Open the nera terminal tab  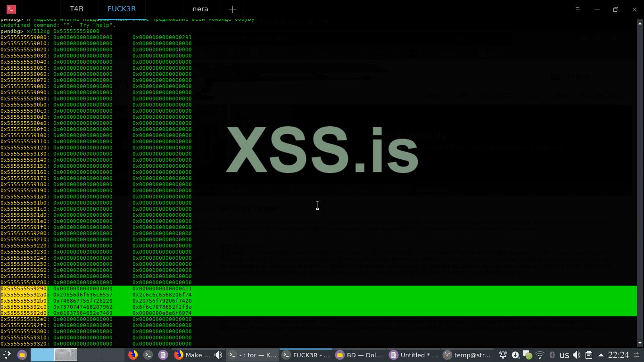click(x=200, y=9)
